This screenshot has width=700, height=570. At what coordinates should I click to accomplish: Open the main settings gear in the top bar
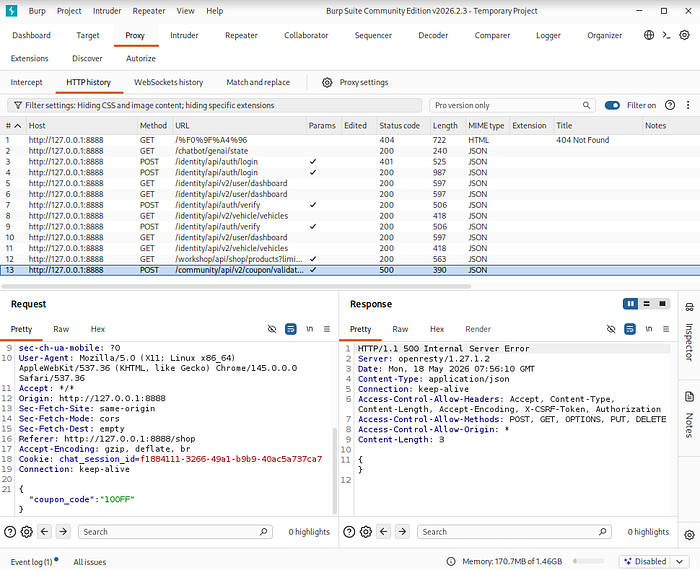pos(684,35)
